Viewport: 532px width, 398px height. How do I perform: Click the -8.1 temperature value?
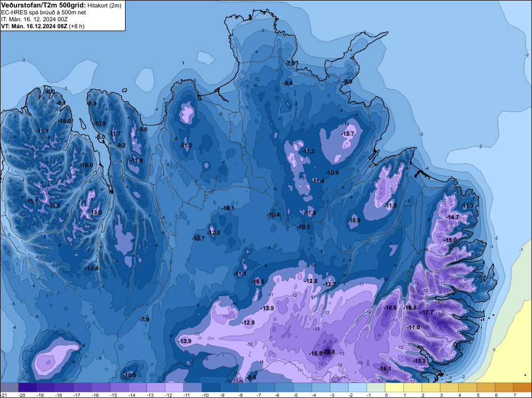click(x=61, y=103)
